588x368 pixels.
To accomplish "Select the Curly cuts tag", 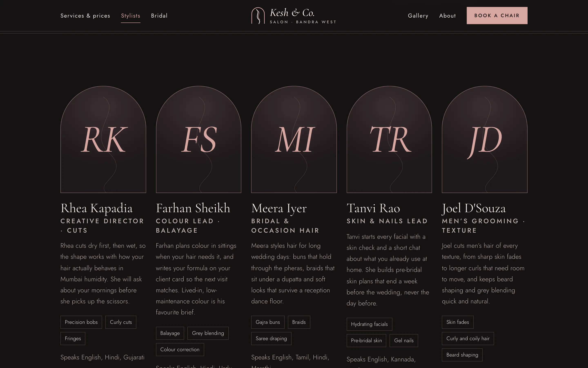I will pyautogui.click(x=121, y=322).
